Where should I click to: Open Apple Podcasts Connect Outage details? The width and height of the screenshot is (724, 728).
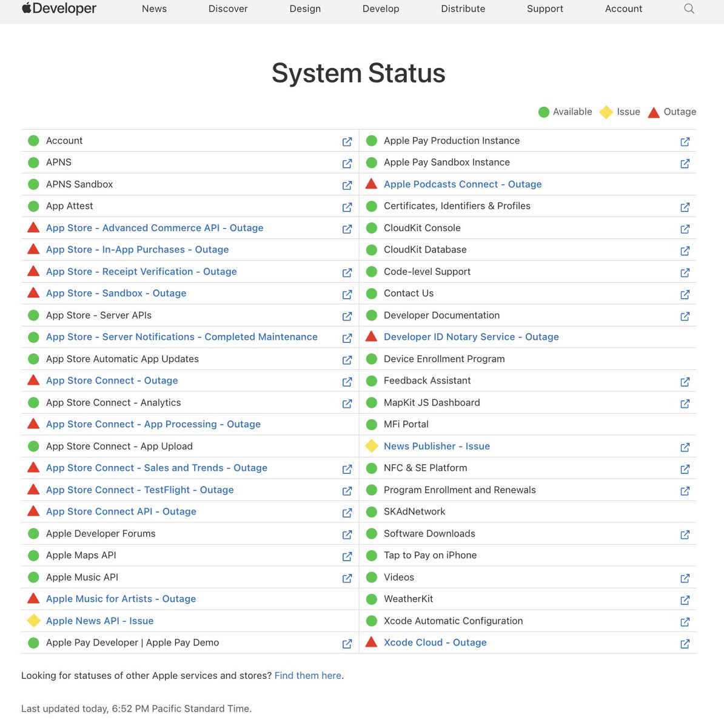[x=463, y=184]
